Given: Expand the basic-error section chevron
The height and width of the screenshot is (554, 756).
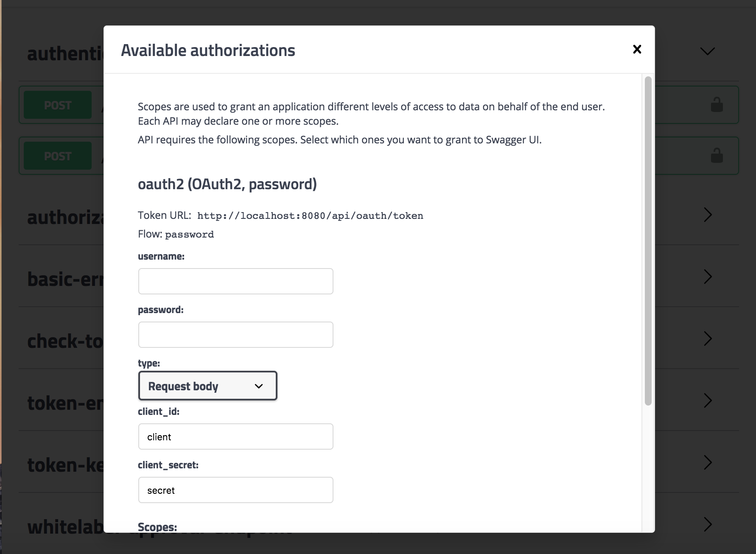Looking at the screenshot, I should click(x=707, y=277).
